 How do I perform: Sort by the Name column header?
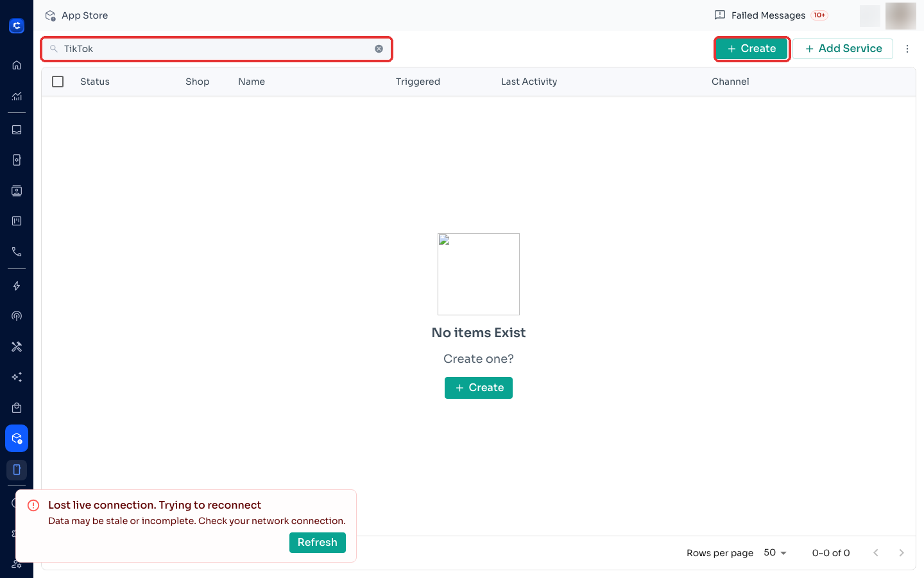coord(252,82)
